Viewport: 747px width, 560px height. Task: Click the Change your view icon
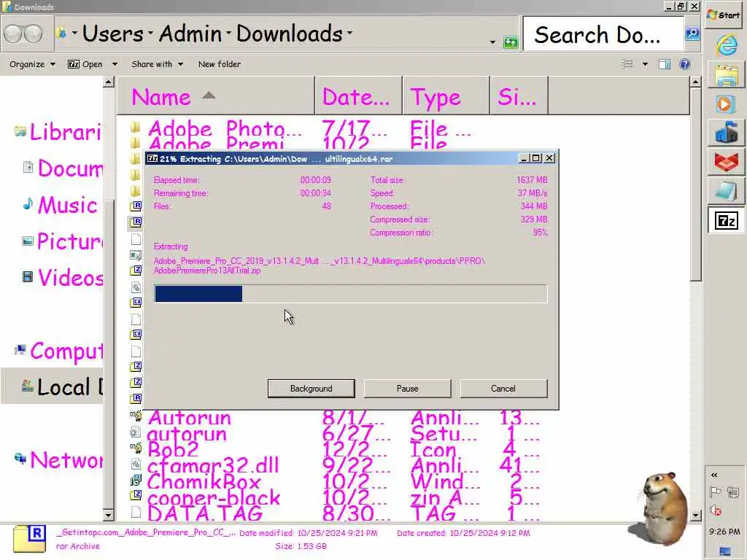(x=627, y=64)
